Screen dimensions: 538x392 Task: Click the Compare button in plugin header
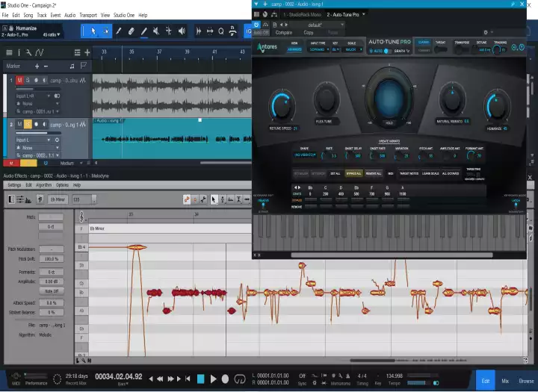click(283, 33)
